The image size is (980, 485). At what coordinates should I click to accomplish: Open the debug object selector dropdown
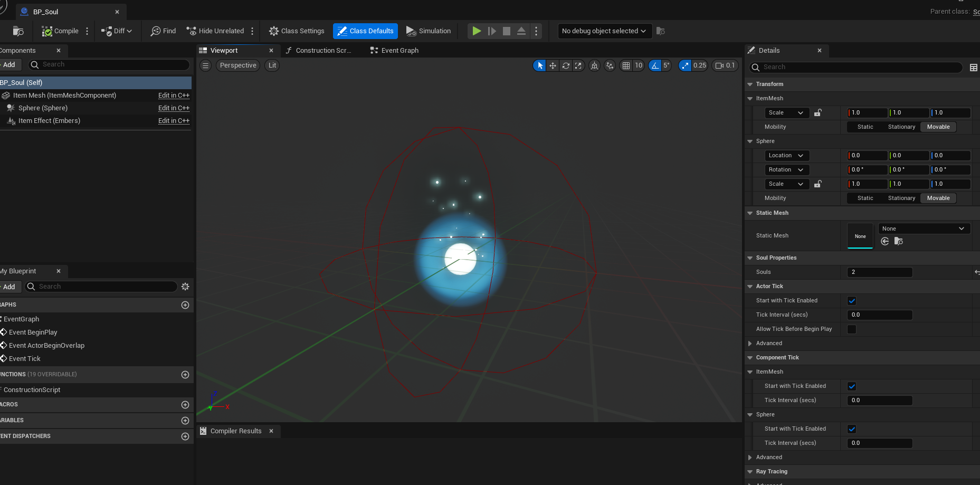pos(604,31)
